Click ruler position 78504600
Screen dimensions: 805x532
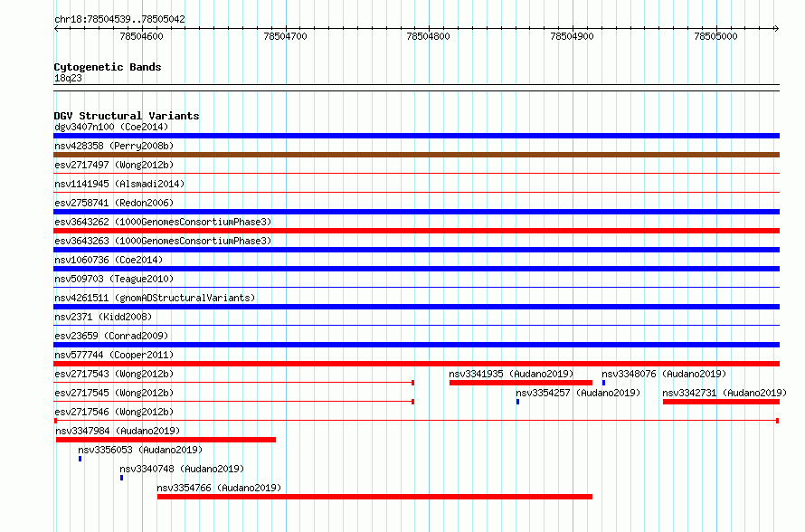141,36
